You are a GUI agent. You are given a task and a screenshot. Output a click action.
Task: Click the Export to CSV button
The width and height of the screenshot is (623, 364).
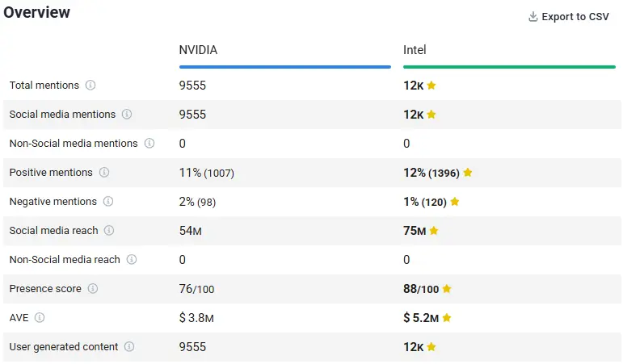(569, 17)
